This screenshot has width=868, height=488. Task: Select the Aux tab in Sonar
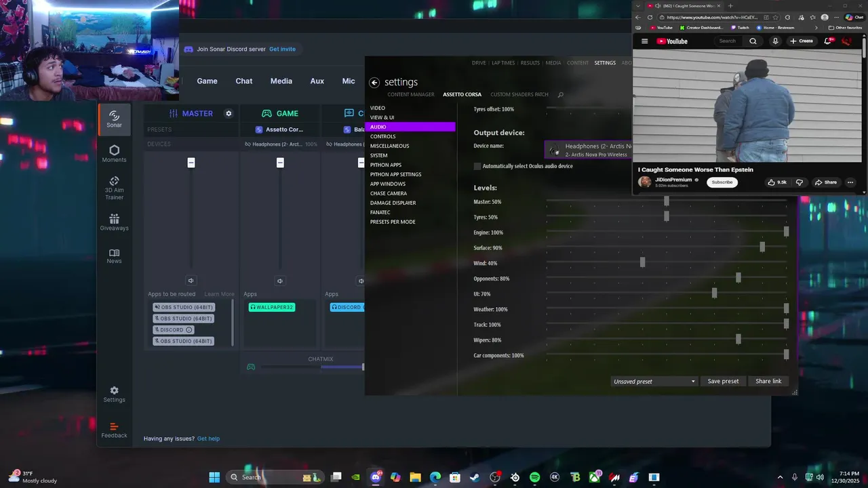317,81
